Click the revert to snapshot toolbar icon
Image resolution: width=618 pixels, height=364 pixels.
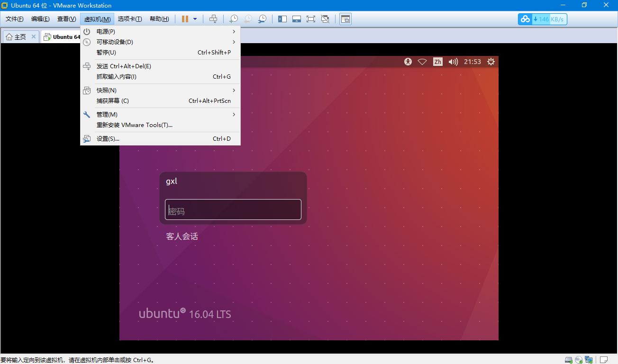(x=248, y=19)
